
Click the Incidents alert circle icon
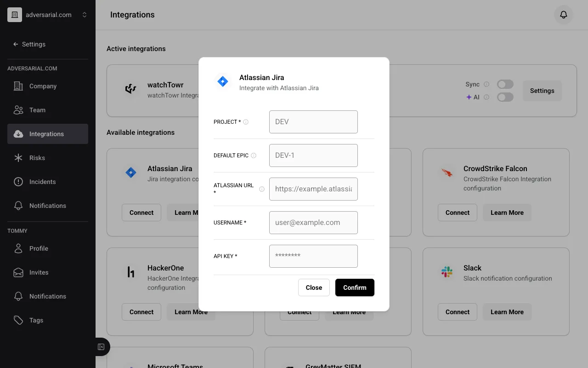point(18,182)
